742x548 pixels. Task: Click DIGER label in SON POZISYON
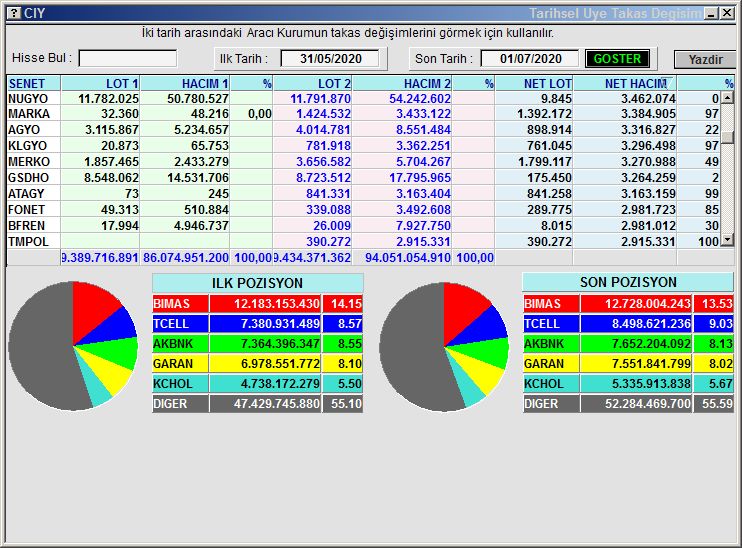pyautogui.click(x=541, y=404)
